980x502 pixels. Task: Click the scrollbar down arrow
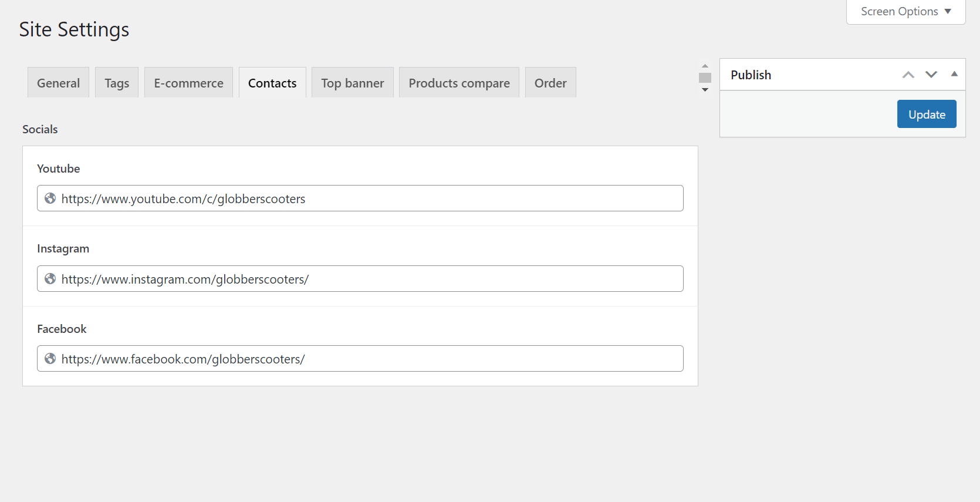point(705,90)
